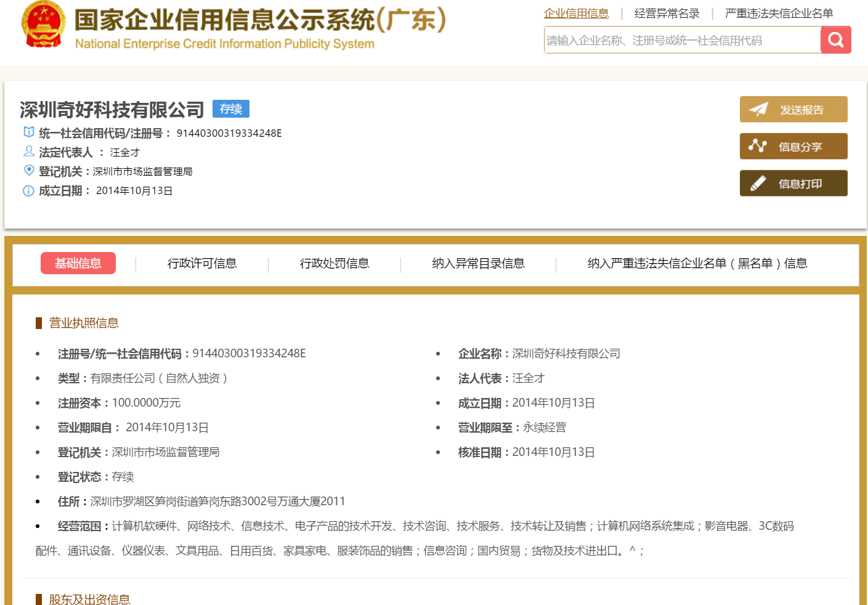Switch to the 行政处罚信息 tab
868x605 pixels.
pos(335,264)
